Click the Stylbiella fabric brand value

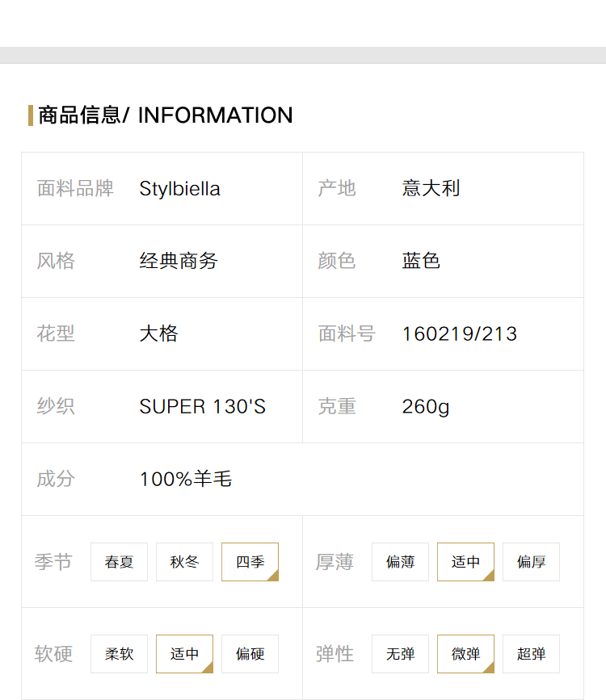click(x=179, y=189)
